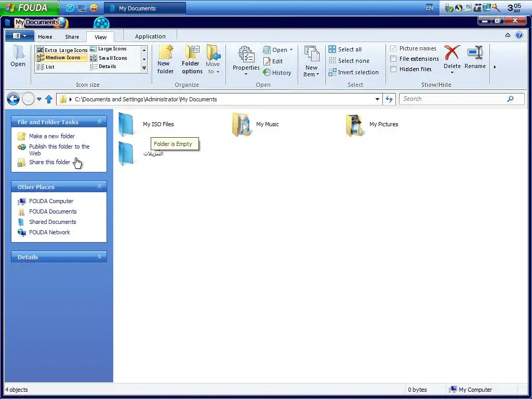Click Select all in ribbon

(345, 49)
